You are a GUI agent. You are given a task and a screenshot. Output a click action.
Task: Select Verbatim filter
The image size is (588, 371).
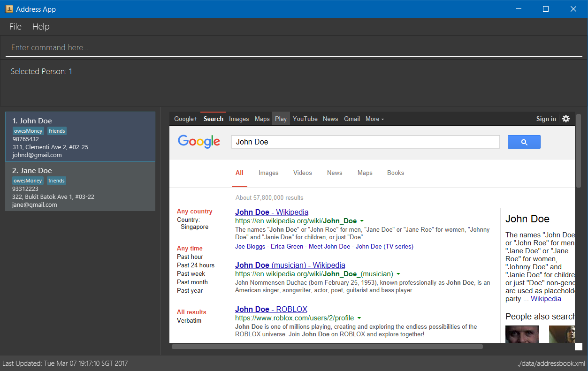(x=189, y=321)
